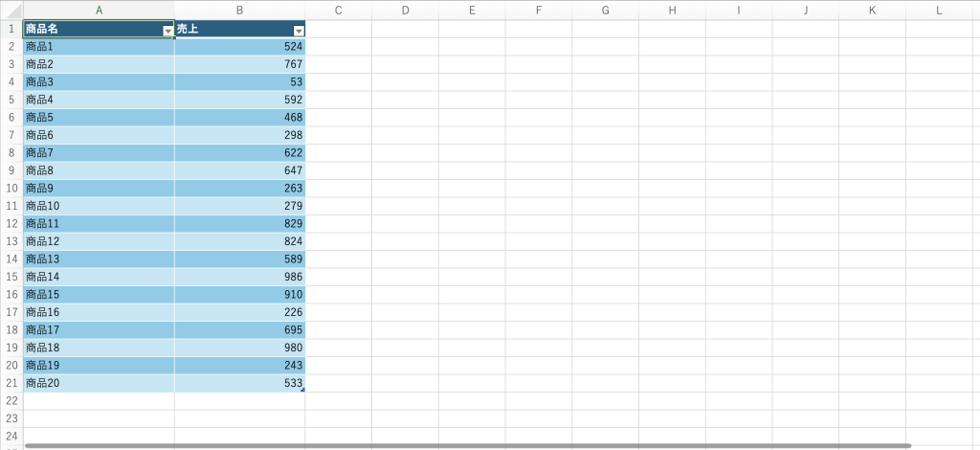Select the cell containing 商品20

(98, 383)
